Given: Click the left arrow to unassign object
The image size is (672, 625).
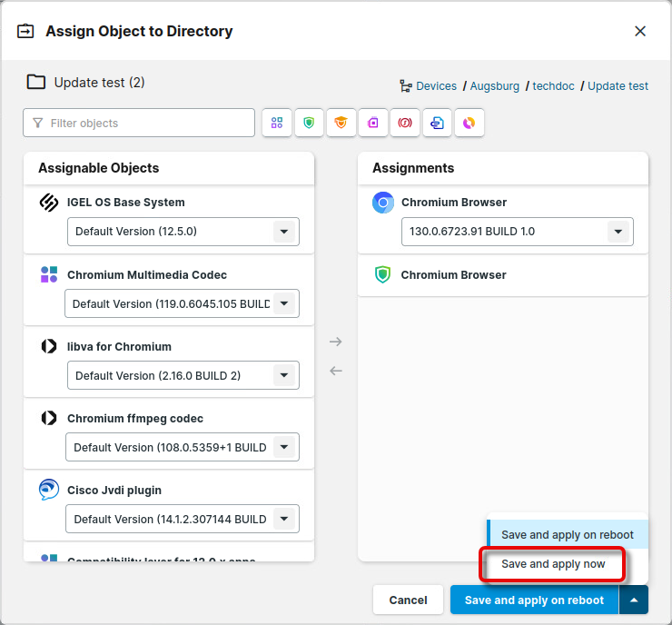Looking at the screenshot, I should [x=336, y=371].
